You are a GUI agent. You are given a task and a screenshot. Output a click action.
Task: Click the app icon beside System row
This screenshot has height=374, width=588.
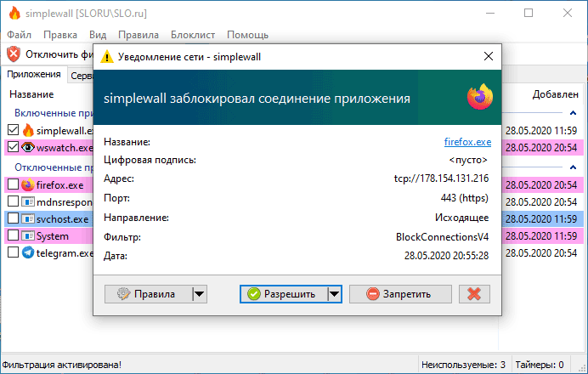tap(28, 236)
